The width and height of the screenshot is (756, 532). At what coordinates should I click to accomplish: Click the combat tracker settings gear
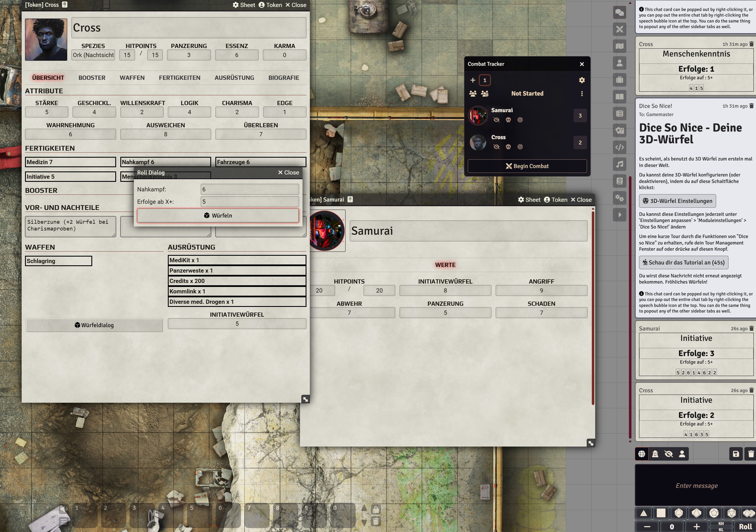click(581, 80)
